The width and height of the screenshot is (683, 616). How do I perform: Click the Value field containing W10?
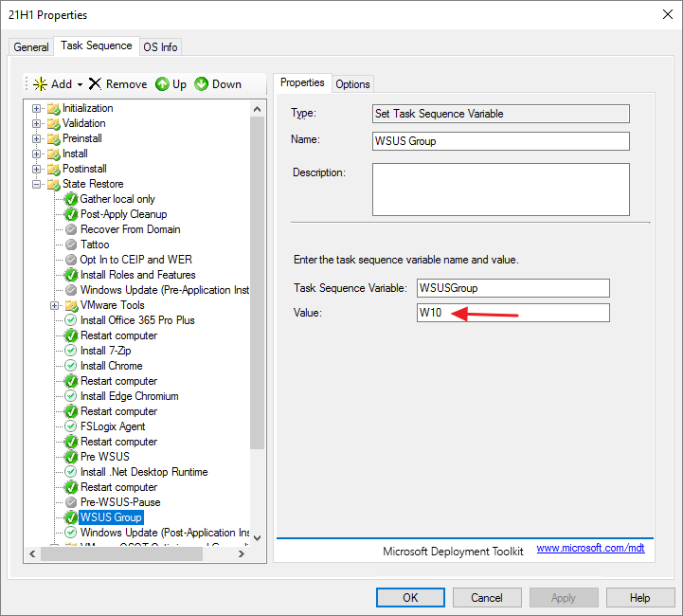click(512, 313)
